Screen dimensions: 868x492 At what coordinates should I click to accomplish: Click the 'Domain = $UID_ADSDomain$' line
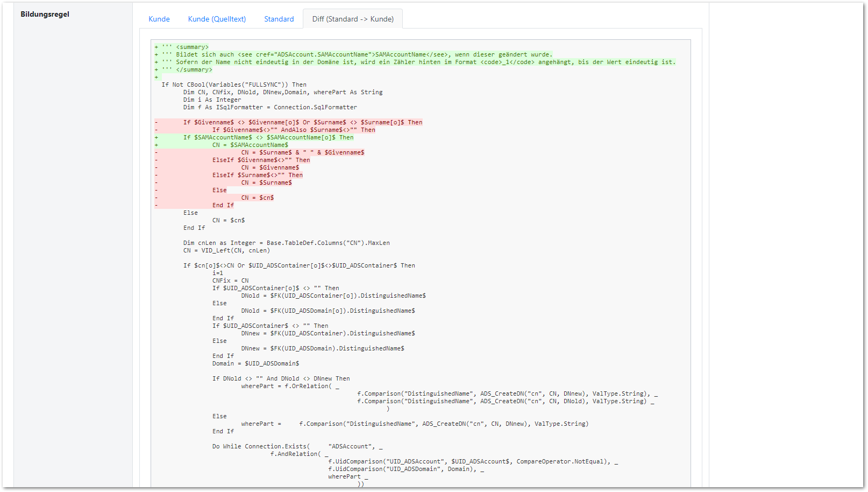tap(255, 363)
